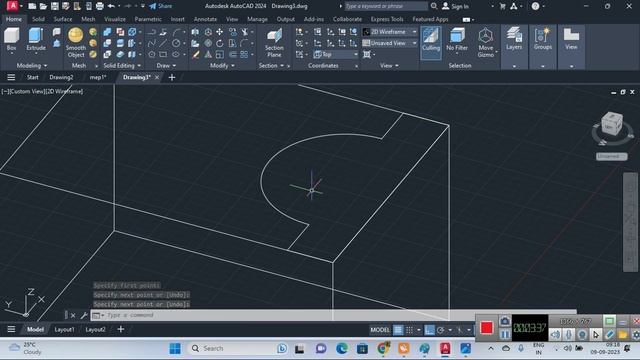This screenshot has width=640, height=360.
Task: Click the Open file icon in quick access toolbar
Action: point(43,6)
